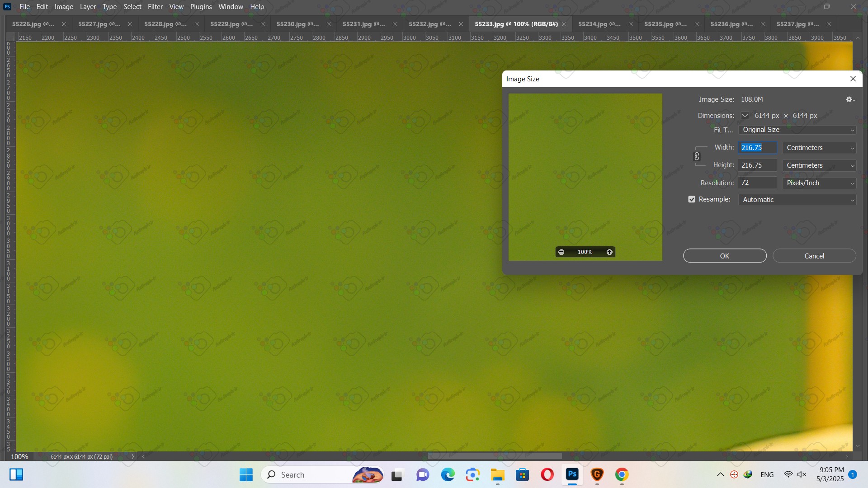Open the Fit To Original Size dropdown
The image size is (868, 488).
(797, 130)
